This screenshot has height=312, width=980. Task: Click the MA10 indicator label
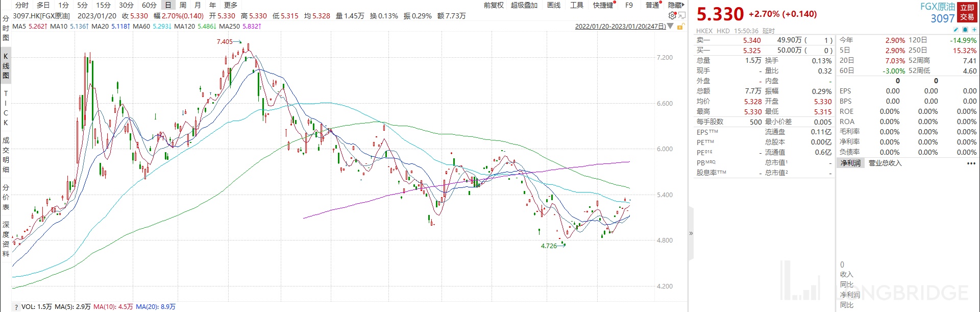pyautogui.click(x=58, y=26)
